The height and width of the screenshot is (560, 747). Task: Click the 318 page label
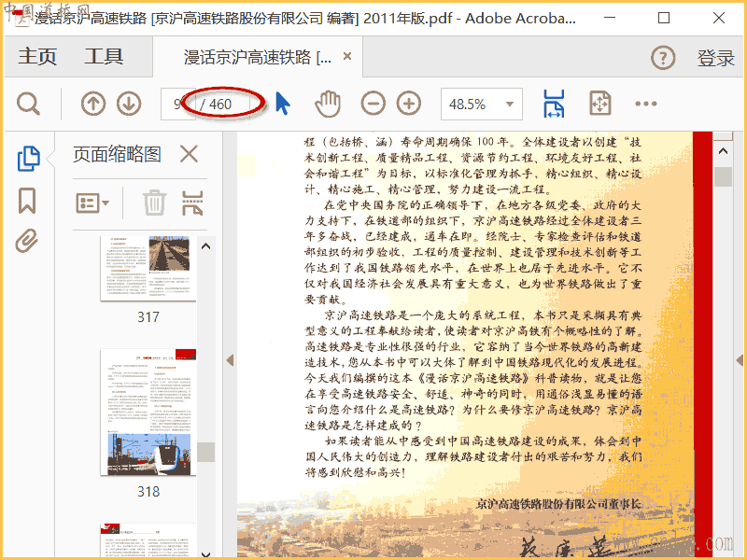tap(148, 492)
